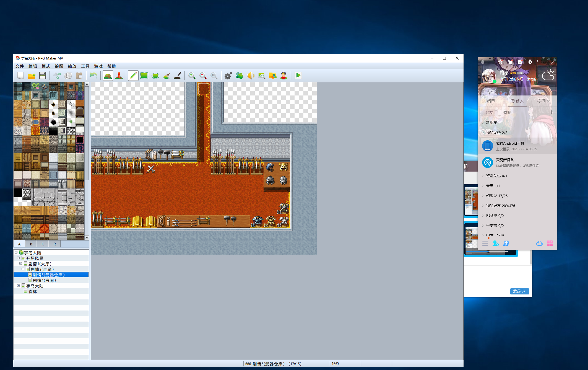Open the Database gear icon
588x370 pixels.
[x=228, y=76]
